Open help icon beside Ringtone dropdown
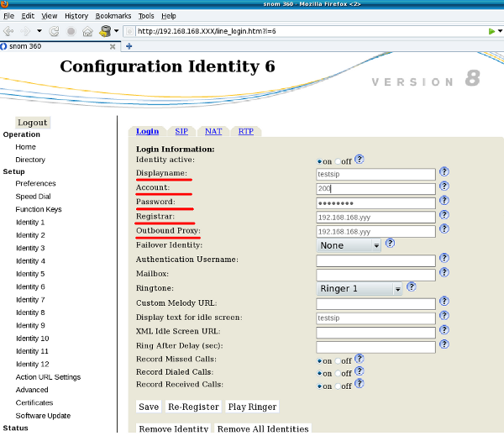This screenshot has height=436, width=504. tap(412, 286)
